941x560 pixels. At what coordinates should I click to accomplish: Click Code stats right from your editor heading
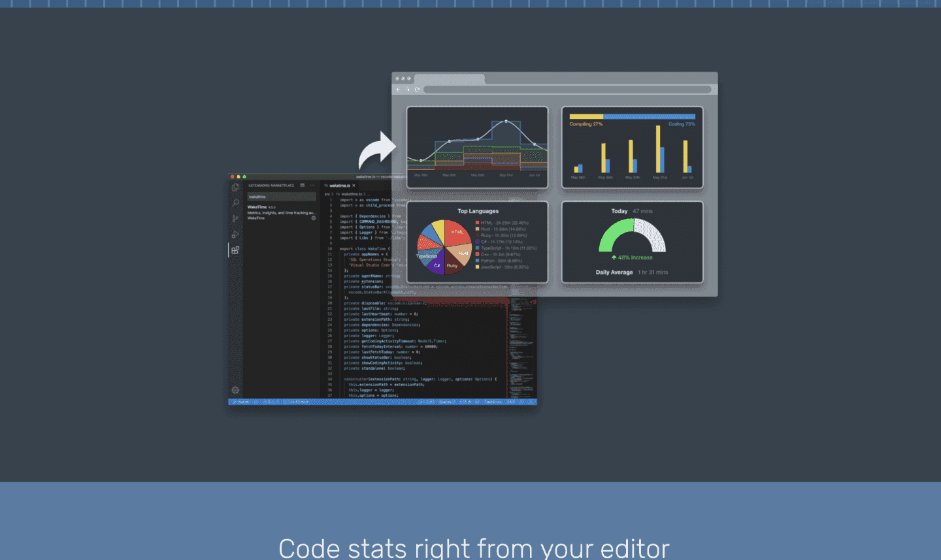[474, 548]
